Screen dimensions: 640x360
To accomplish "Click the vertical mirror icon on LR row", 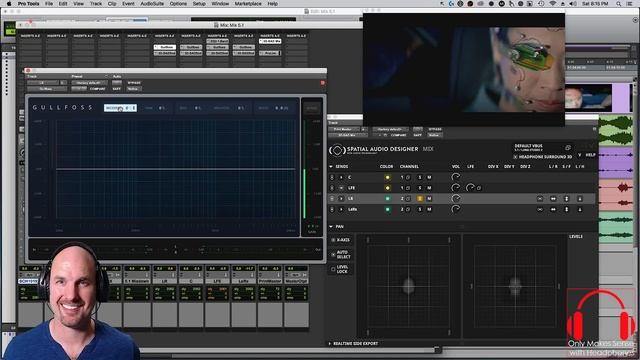I will point(567,199).
